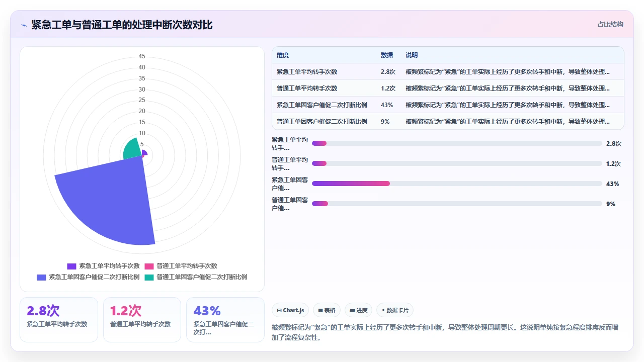This screenshot has width=644, height=362.
Task: Open the 1.2次 data card
Action: (142, 320)
